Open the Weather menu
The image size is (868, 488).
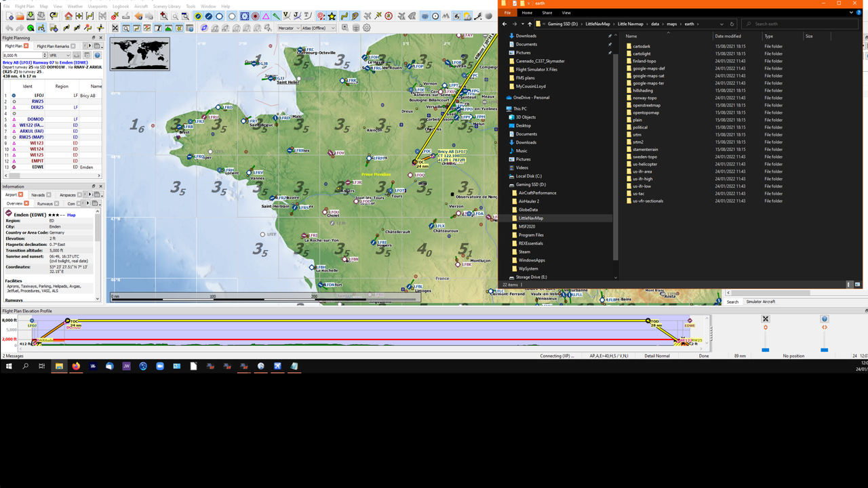pos(75,6)
